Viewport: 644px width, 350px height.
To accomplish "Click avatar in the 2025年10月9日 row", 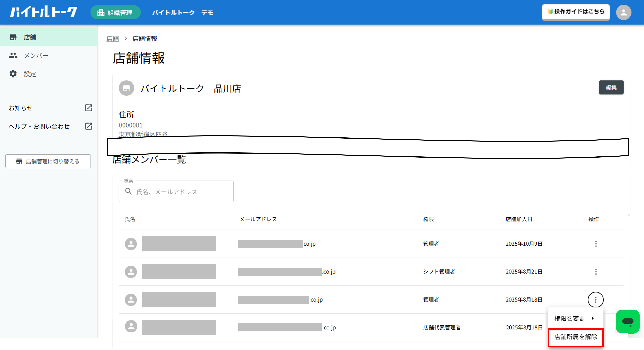I will point(131,244).
